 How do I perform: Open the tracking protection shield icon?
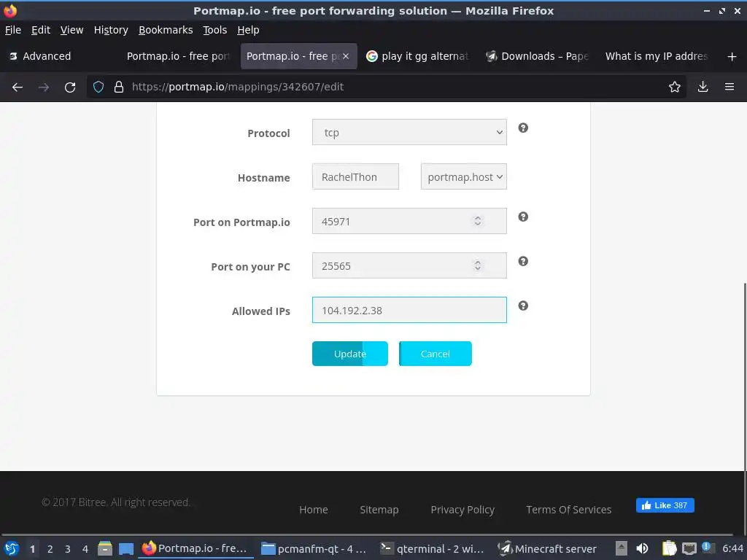click(98, 87)
